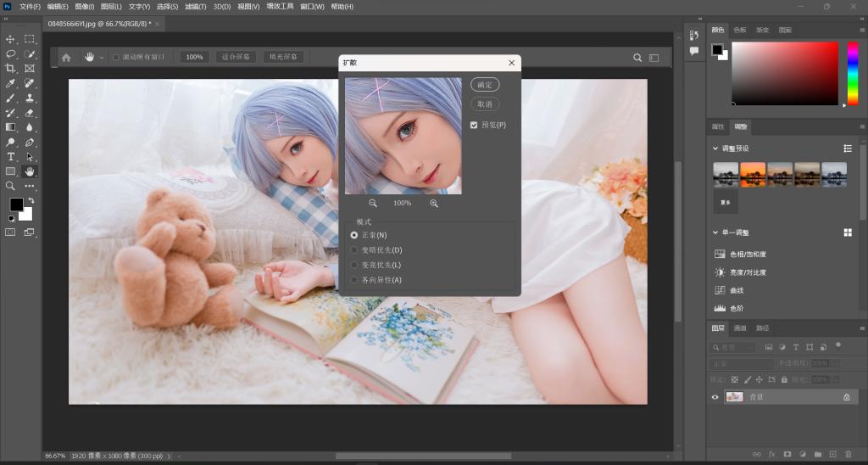Select the Dodge tool
Viewport: 868px width, 465px height.
coord(10,143)
